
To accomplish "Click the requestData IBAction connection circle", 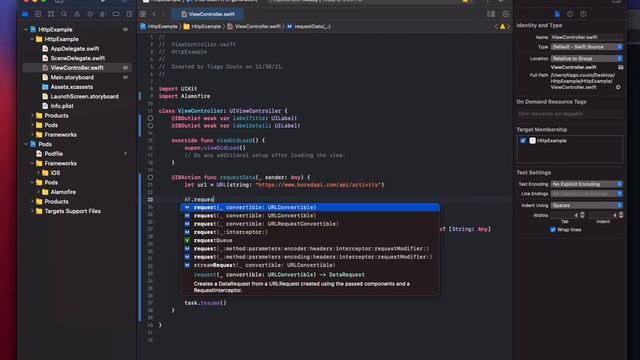I will 150,177.
